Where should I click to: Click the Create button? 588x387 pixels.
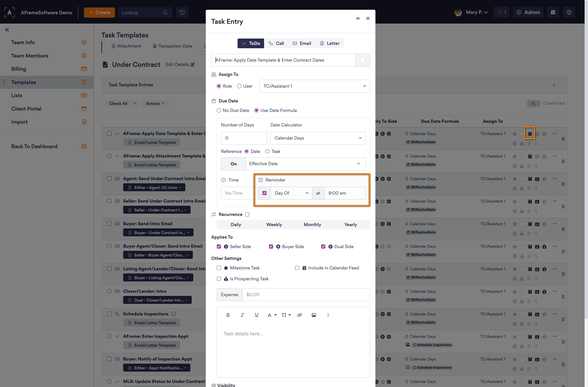tap(100, 12)
